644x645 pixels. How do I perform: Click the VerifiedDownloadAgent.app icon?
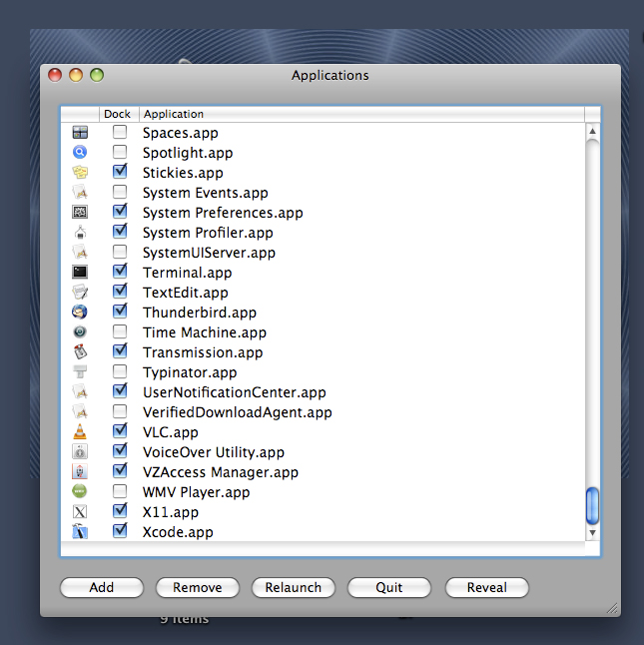[x=80, y=411]
